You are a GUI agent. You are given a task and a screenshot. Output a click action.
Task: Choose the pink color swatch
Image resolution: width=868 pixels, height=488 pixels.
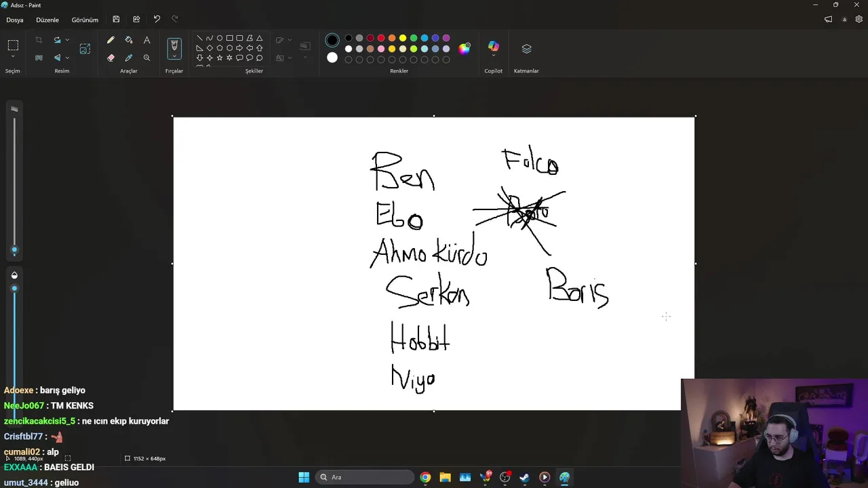point(381,49)
